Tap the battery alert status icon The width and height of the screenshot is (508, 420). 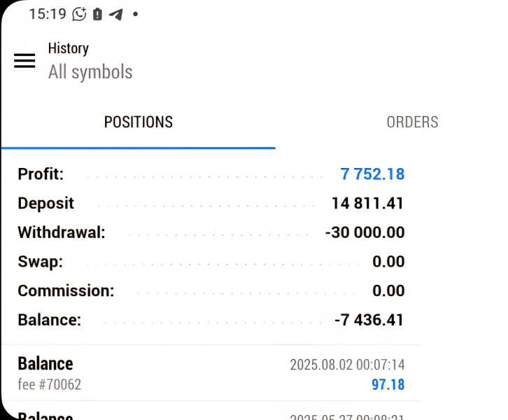[x=97, y=14]
